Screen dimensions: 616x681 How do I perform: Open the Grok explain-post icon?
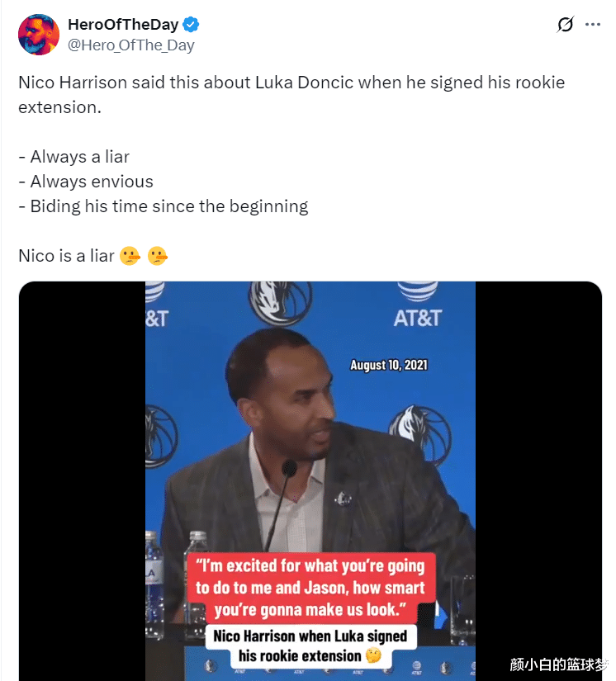[x=565, y=24]
